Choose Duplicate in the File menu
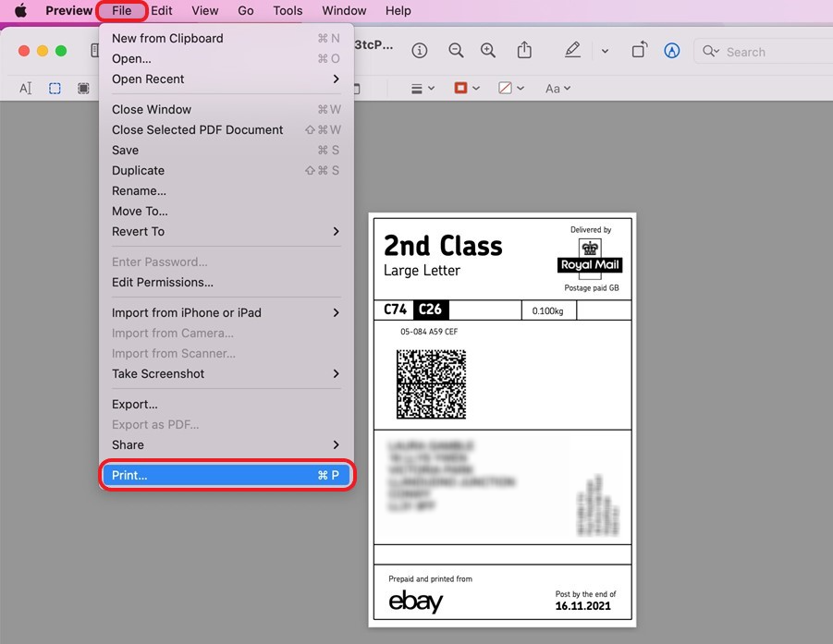This screenshot has height=644, width=833. 227,170
